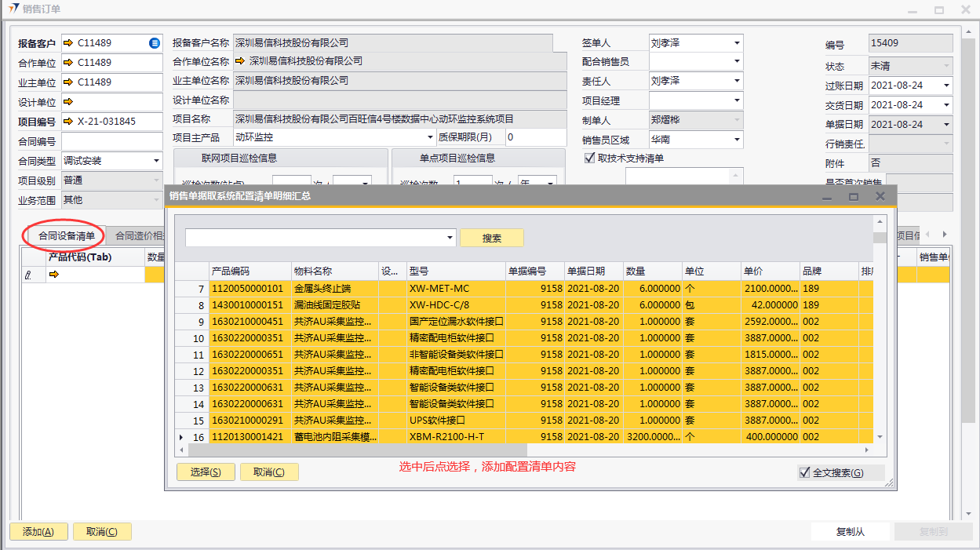Click the 业主单位 orange arrow icon
The image size is (980, 550).
(68, 82)
